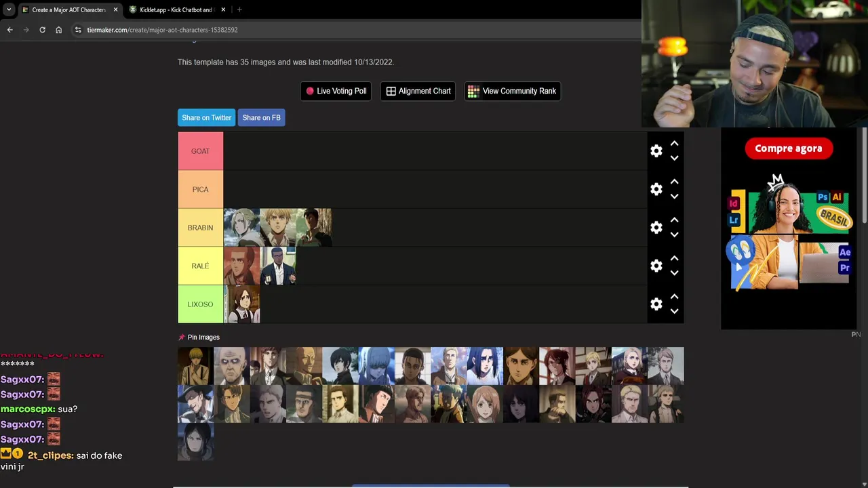View site information icon in address bar

tap(78, 30)
